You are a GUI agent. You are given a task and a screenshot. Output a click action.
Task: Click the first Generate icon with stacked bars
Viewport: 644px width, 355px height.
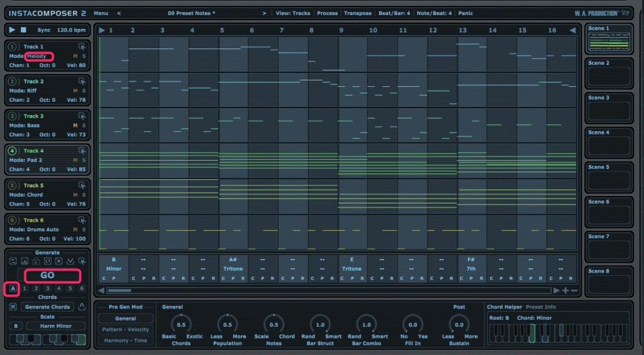coord(13,261)
